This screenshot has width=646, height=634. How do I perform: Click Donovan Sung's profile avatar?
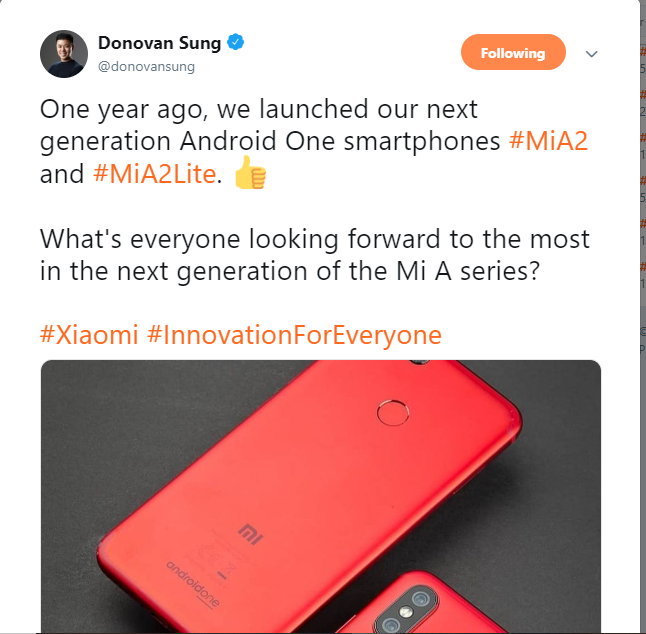tap(64, 54)
